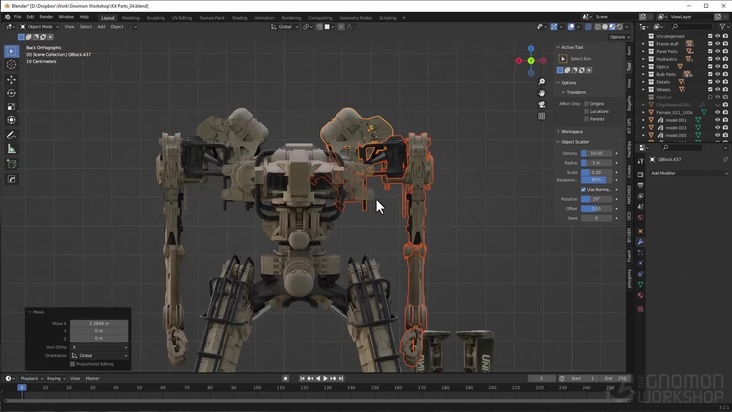Uncheck Use Normal in Object Scatter
Image resolution: width=732 pixels, height=412 pixels.
pos(583,189)
